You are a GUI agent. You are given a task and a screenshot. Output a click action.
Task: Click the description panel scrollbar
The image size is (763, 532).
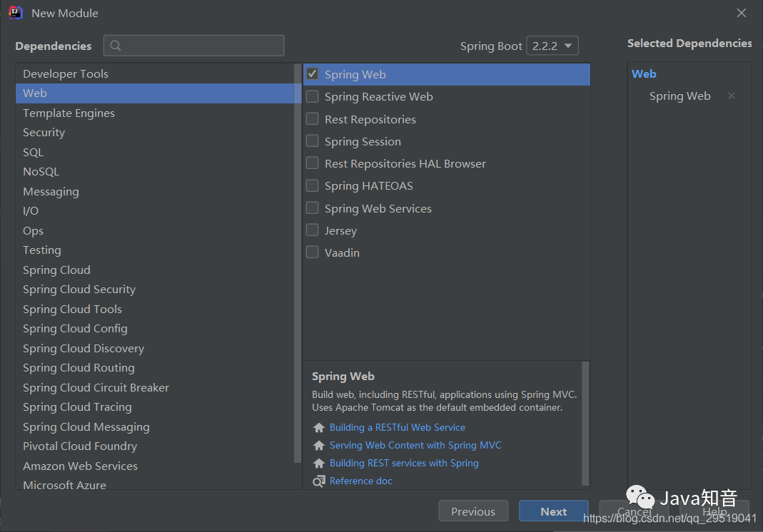[585, 423]
